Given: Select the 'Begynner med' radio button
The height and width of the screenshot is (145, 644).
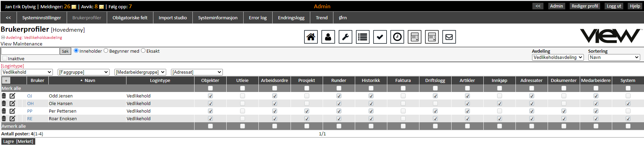Looking at the screenshot, I should (106, 51).
